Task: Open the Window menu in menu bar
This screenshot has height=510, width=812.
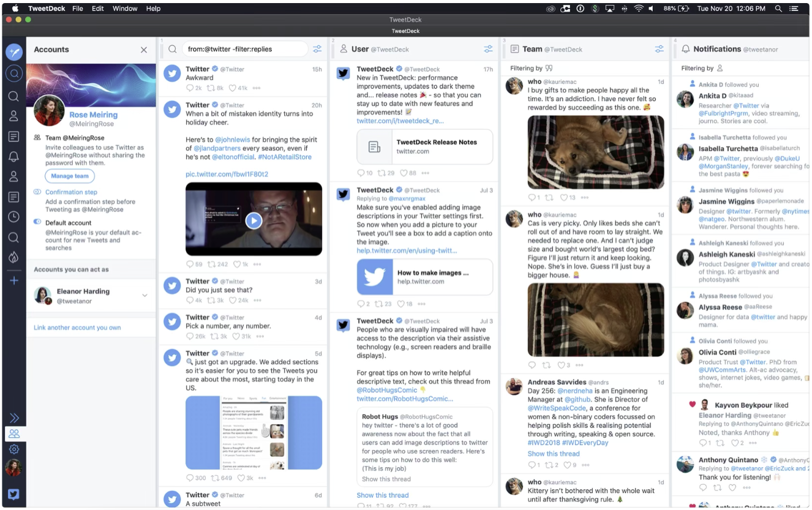Action: click(x=125, y=9)
